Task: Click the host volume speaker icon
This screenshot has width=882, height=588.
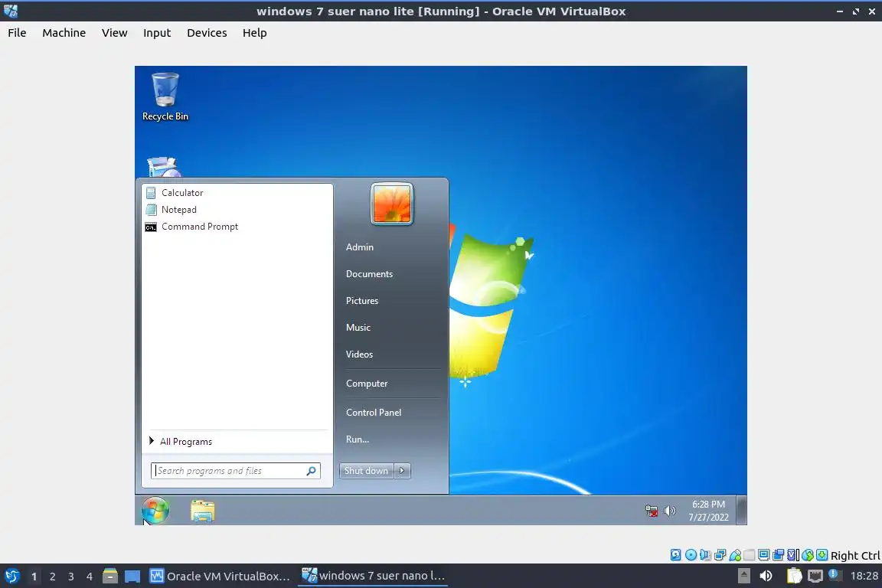Action: pos(766,576)
